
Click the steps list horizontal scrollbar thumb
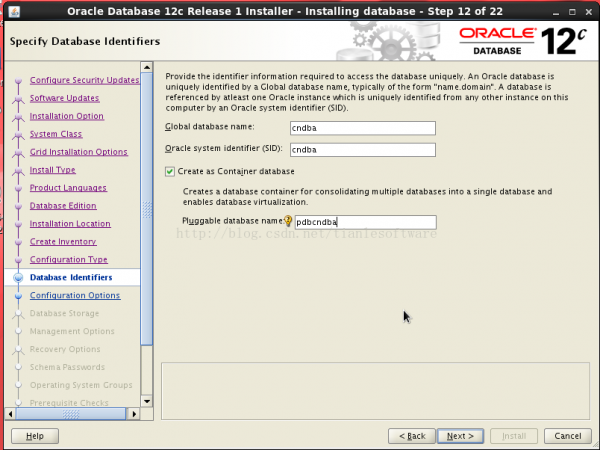pyautogui.click(x=70, y=414)
